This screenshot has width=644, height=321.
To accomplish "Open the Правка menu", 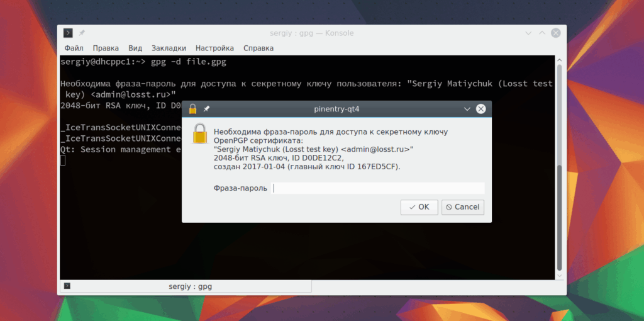I will [106, 48].
